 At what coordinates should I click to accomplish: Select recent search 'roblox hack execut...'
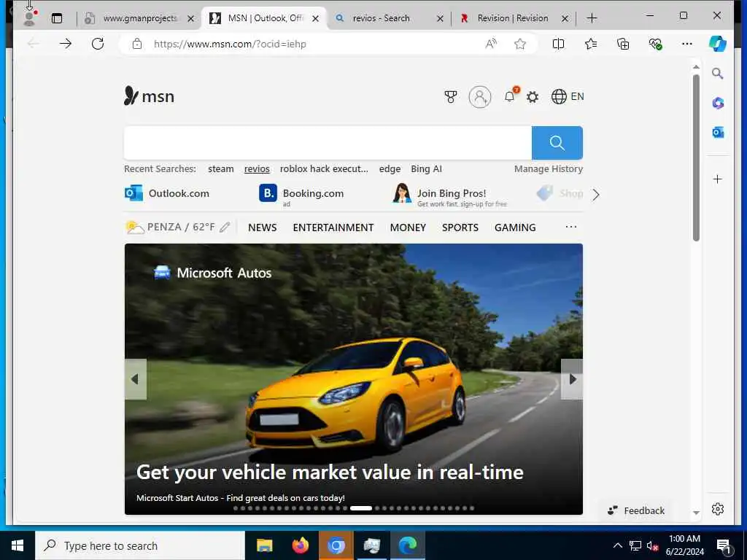coord(324,169)
